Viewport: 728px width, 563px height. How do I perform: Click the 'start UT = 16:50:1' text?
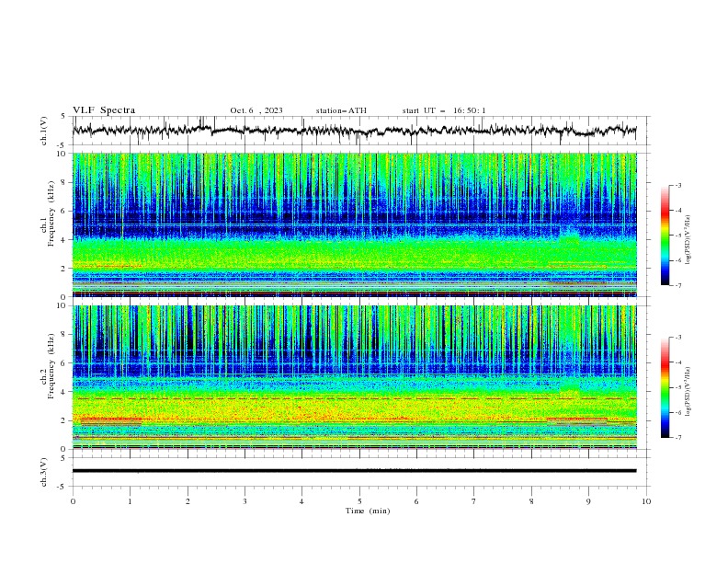[x=444, y=110]
